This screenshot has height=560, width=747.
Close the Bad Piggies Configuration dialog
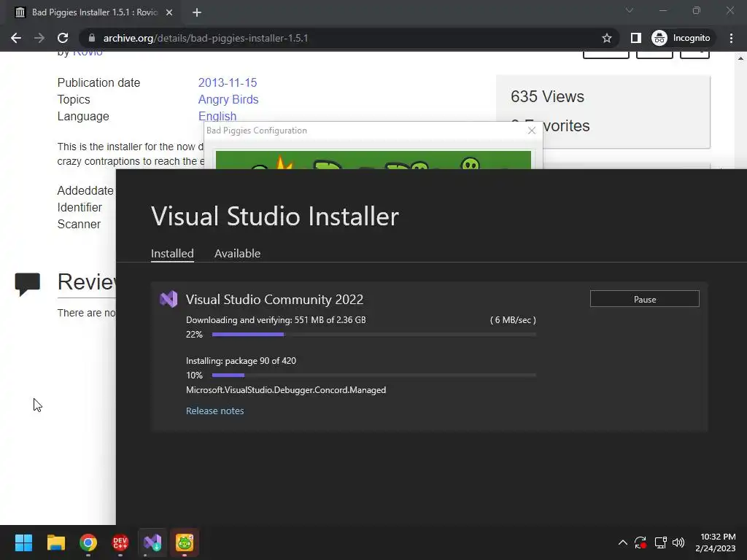coord(532,131)
